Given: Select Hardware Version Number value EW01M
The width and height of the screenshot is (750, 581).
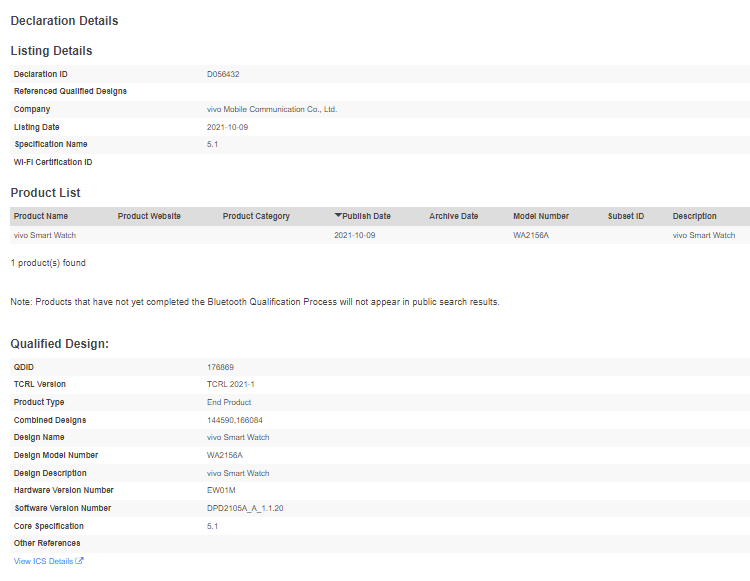Looking at the screenshot, I should coord(221,491).
